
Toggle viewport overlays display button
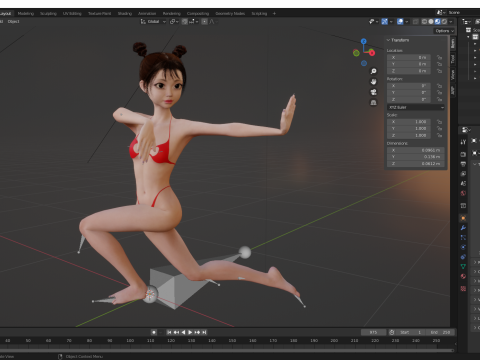[400, 22]
